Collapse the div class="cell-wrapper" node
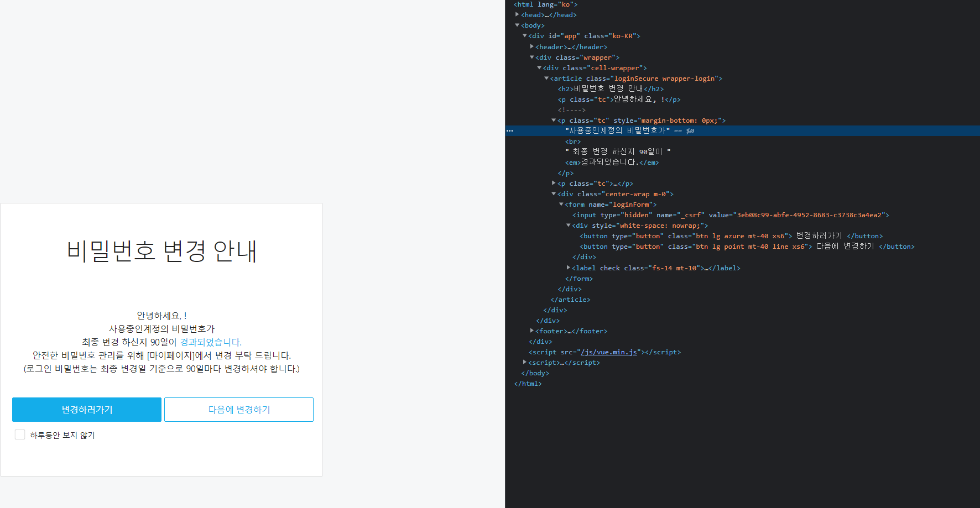The height and width of the screenshot is (508, 980). click(539, 68)
